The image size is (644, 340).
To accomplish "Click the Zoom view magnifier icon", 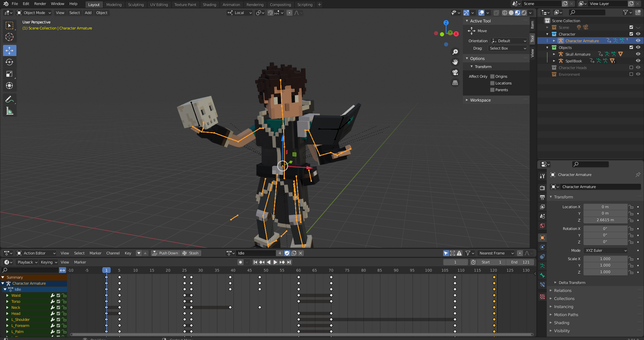I will pyautogui.click(x=455, y=52).
